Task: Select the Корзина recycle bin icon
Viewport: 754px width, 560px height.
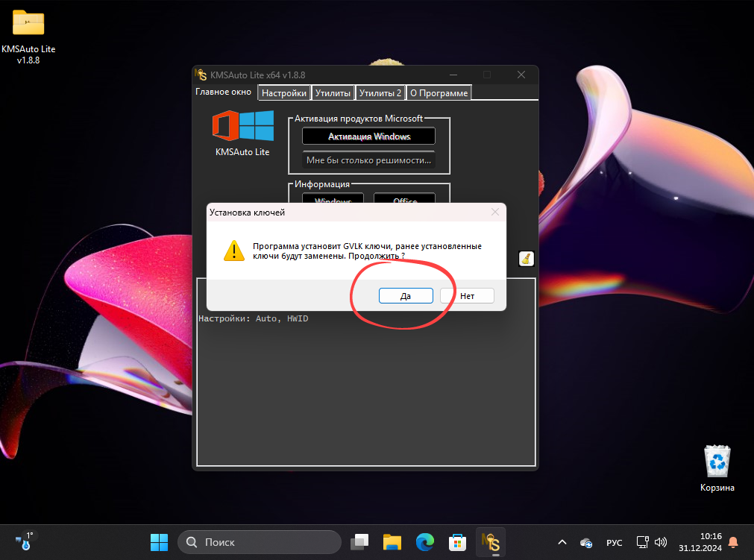Action: [717, 462]
